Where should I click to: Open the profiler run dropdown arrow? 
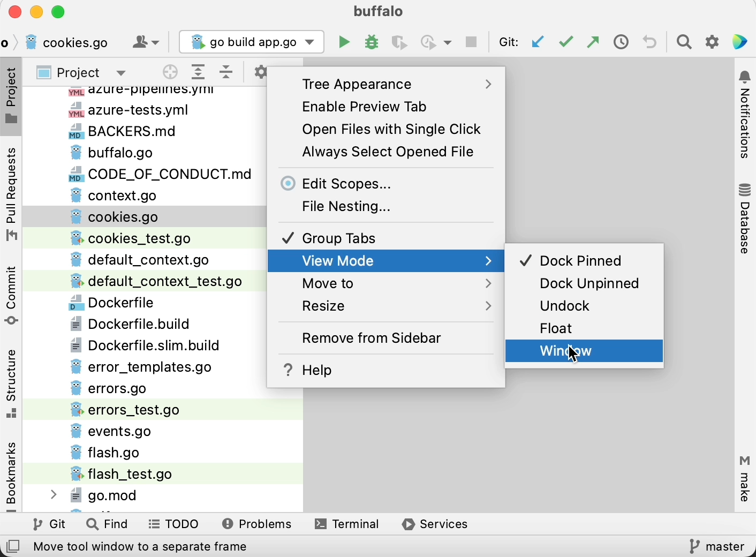448,43
